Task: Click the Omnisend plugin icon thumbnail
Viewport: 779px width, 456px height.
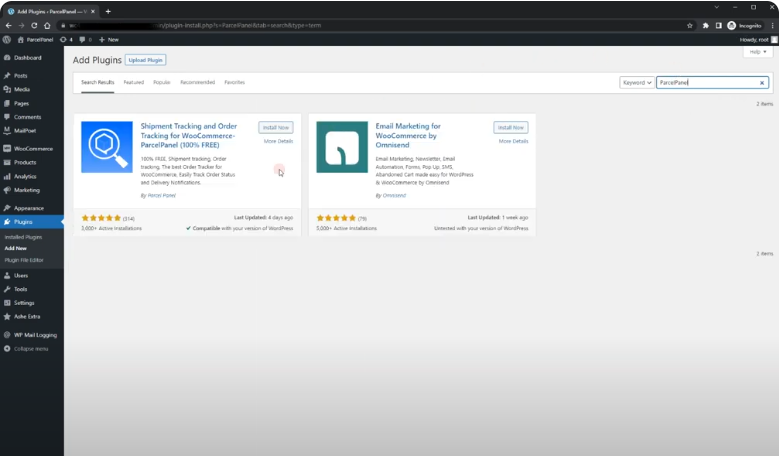Action: click(x=342, y=147)
